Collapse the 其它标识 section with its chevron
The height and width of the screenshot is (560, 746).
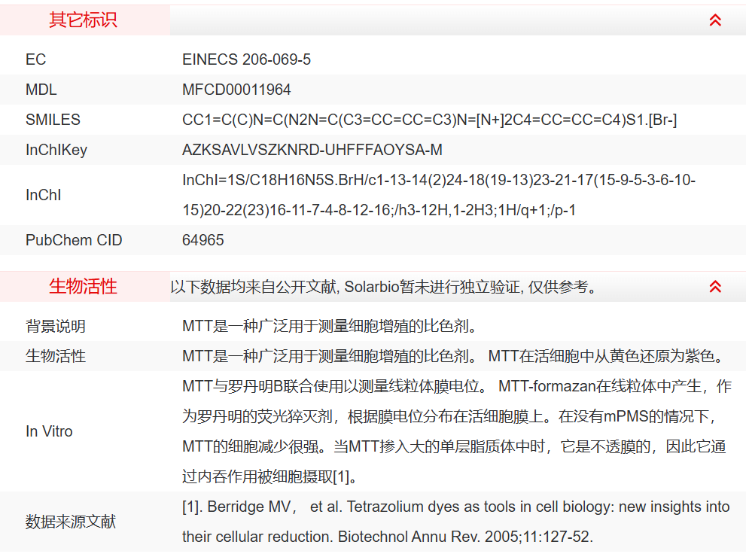click(x=715, y=20)
